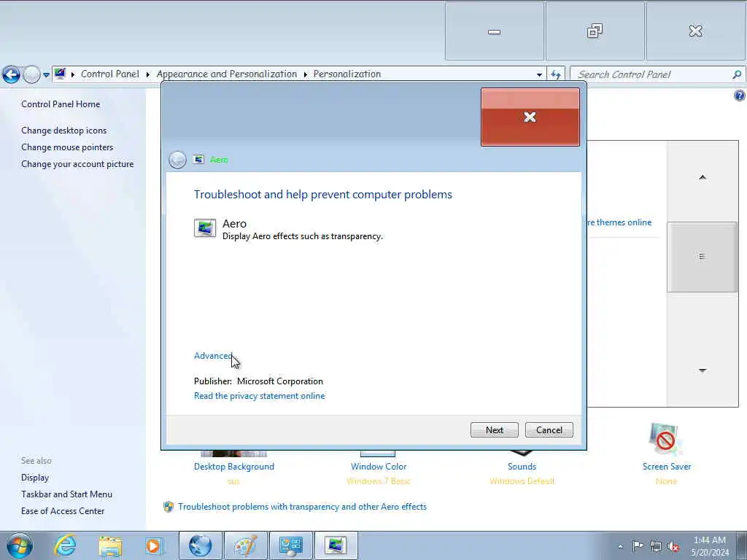Launch Internet Explorer from taskbar
This screenshot has height=560, width=747.
pyautogui.click(x=65, y=545)
